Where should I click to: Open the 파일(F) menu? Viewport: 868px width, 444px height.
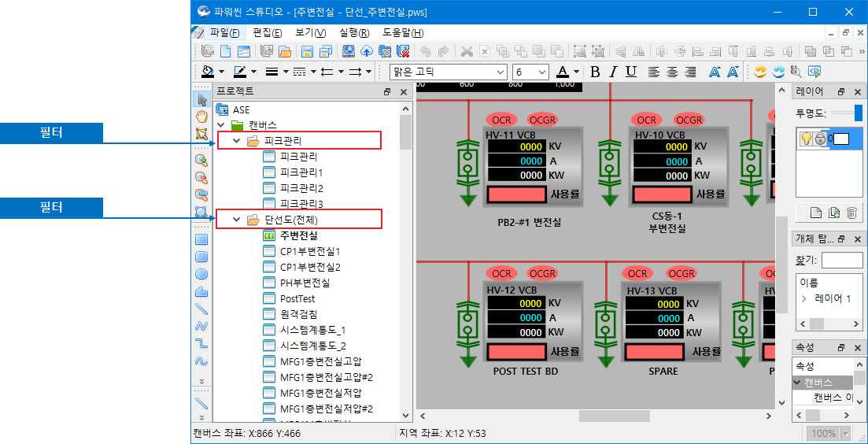coord(224,33)
